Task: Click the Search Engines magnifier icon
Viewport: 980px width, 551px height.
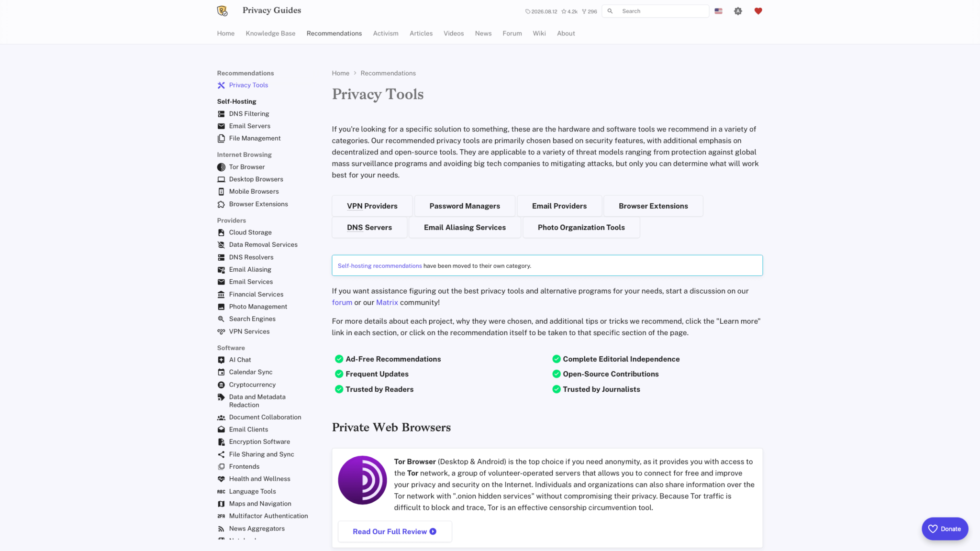Action: pos(221,319)
